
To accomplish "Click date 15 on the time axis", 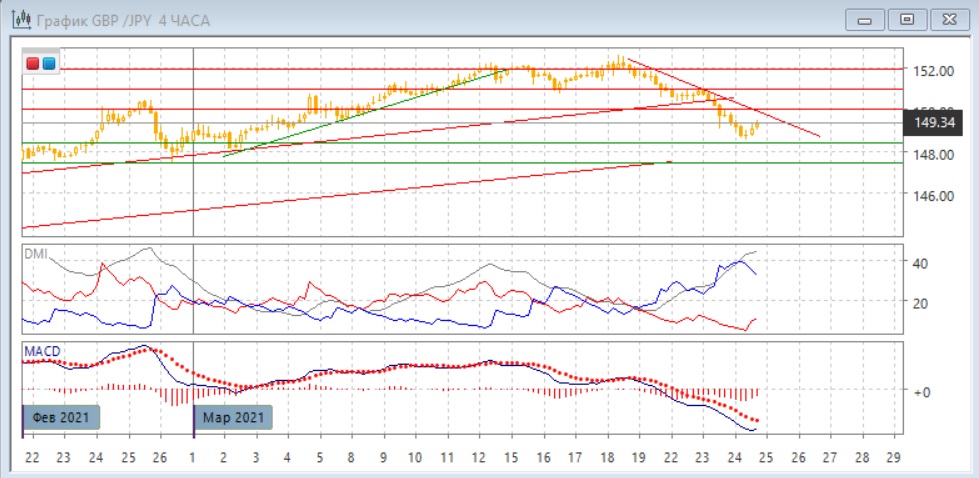I will click(x=511, y=457).
